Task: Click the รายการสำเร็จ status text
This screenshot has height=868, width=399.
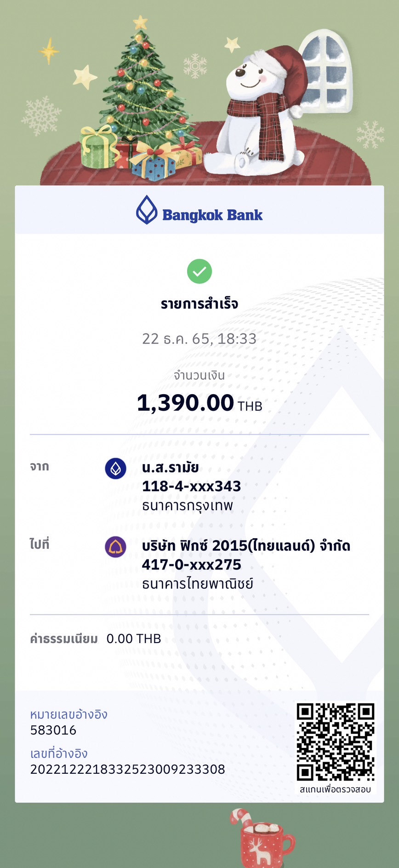Action: pyautogui.click(x=199, y=304)
